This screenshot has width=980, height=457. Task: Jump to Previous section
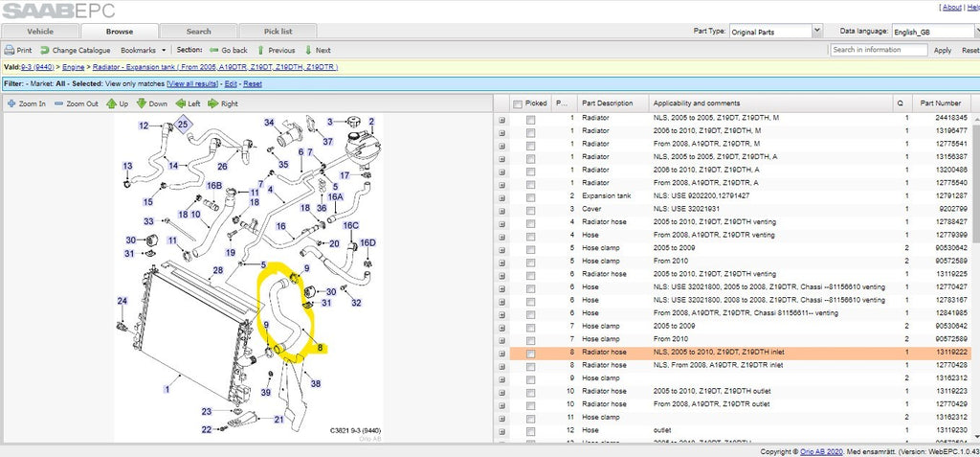pos(277,50)
